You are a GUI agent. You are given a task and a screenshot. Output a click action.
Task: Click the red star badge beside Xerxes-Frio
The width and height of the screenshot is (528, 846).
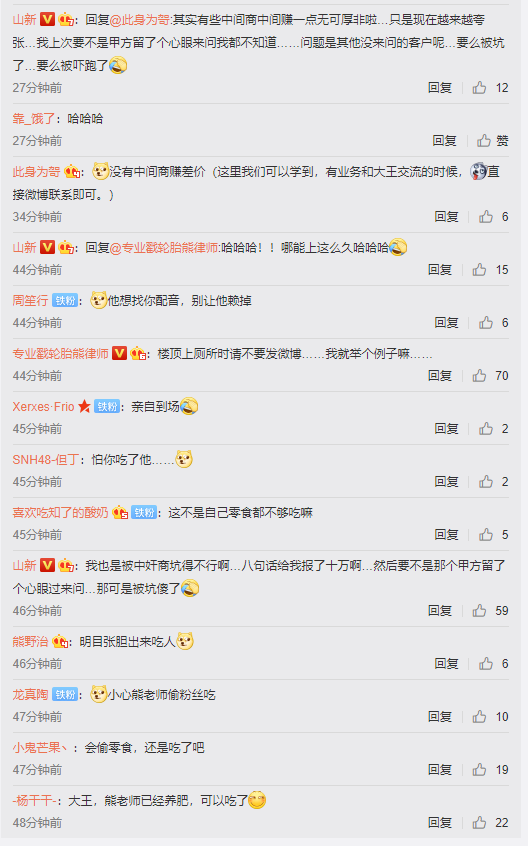[84, 406]
